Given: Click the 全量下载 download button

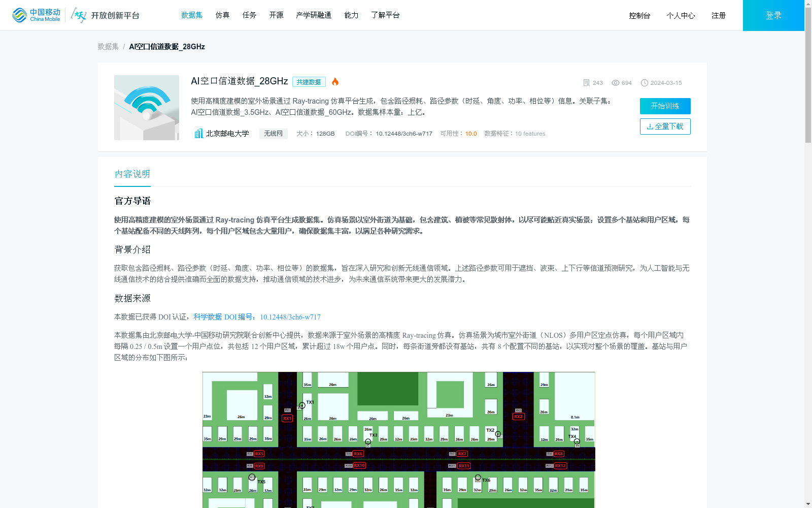Looking at the screenshot, I should pos(665,126).
